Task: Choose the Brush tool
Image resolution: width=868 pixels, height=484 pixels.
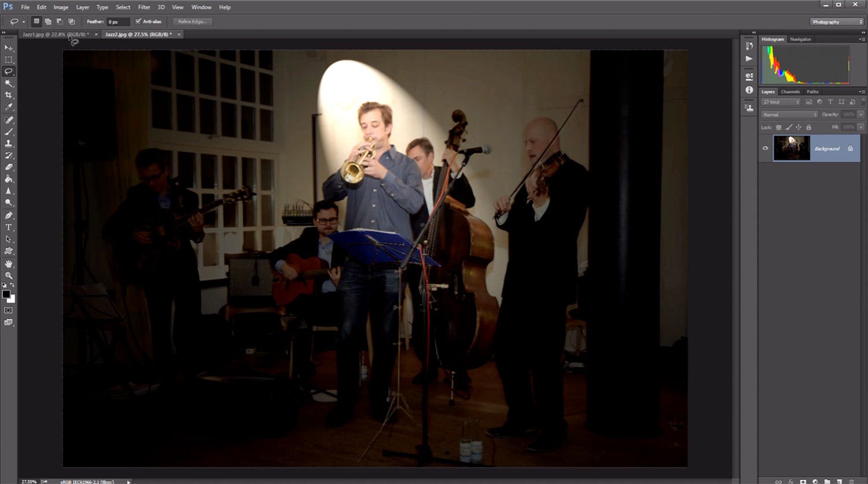Action: (9, 131)
